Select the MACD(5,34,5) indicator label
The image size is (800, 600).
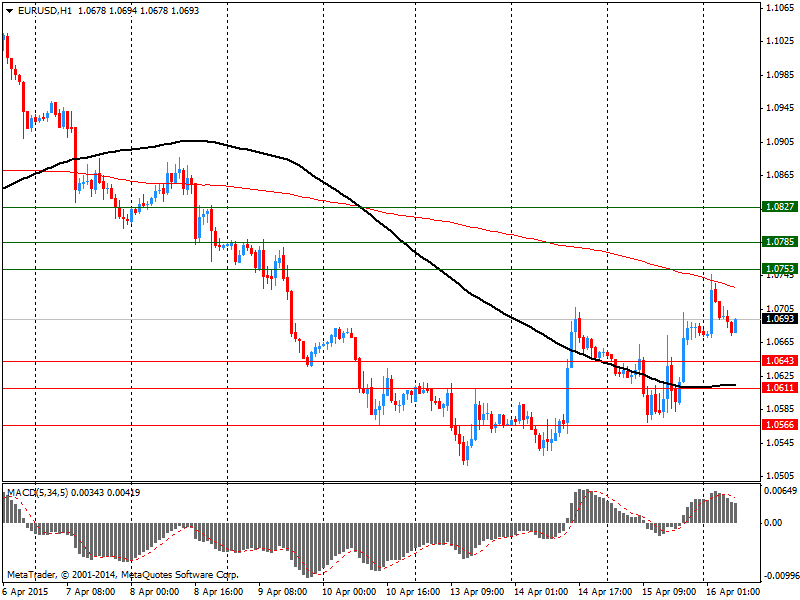37,493
